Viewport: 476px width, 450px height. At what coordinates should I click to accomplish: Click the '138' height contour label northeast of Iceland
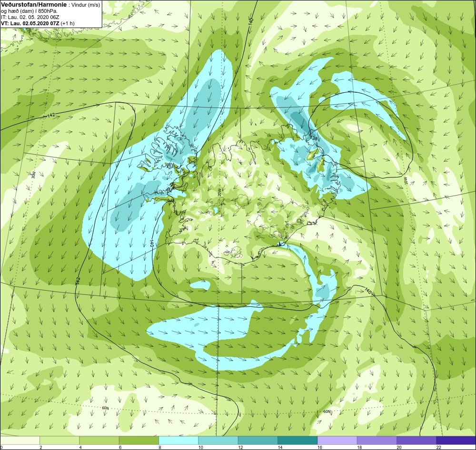[x=314, y=138]
